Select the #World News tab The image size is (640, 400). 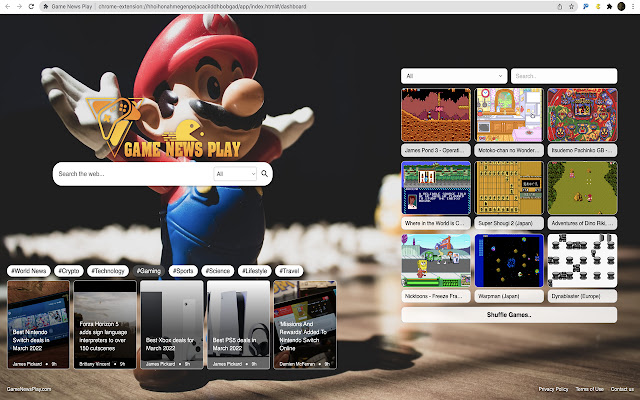(x=29, y=271)
